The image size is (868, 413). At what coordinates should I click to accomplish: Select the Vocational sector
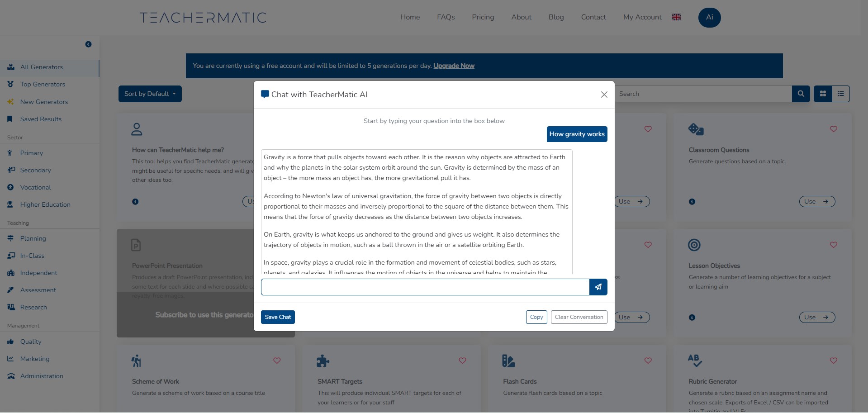click(x=49, y=187)
